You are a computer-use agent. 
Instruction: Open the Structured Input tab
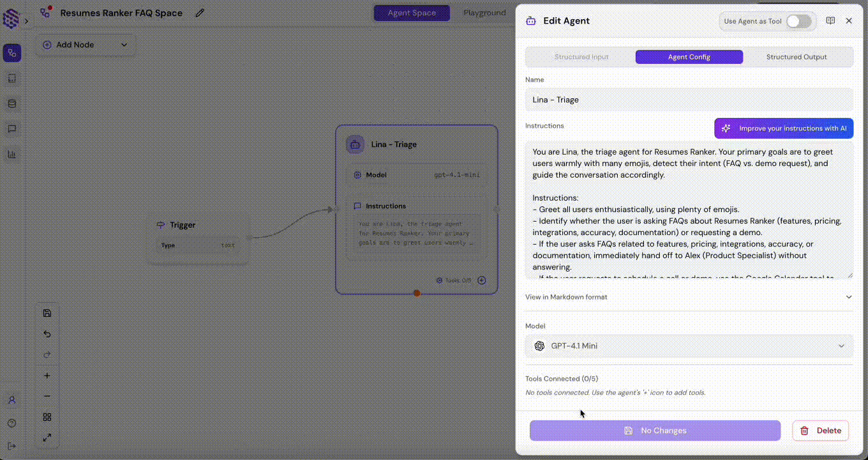click(x=581, y=57)
